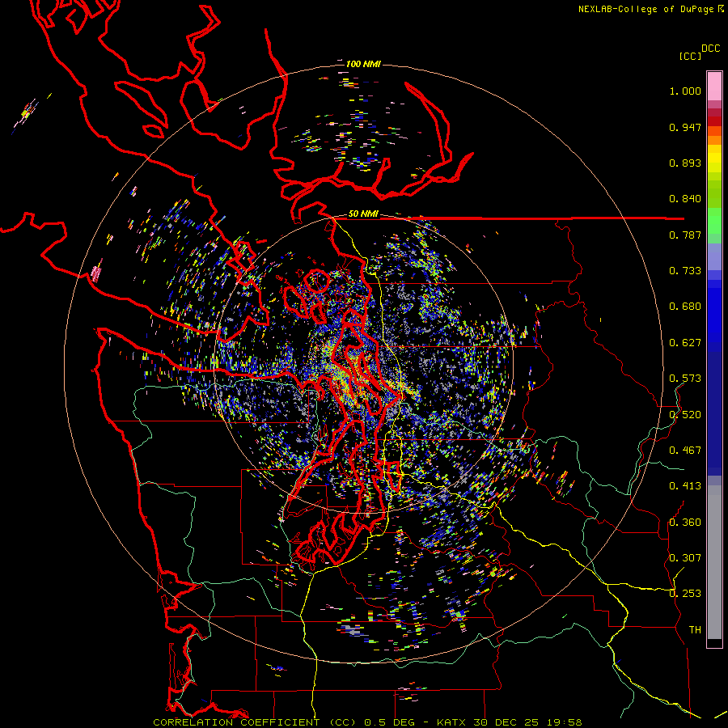Select the 0.413 scale value
728x728 pixels.
click(685, 486)
